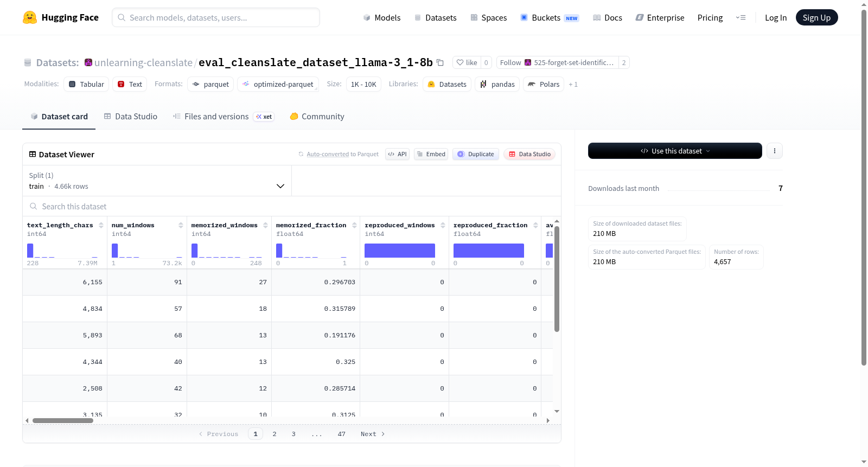Screen dimensions: 868x467
Task: Click the text_length_chars histogram range slider
Action: 62,251
